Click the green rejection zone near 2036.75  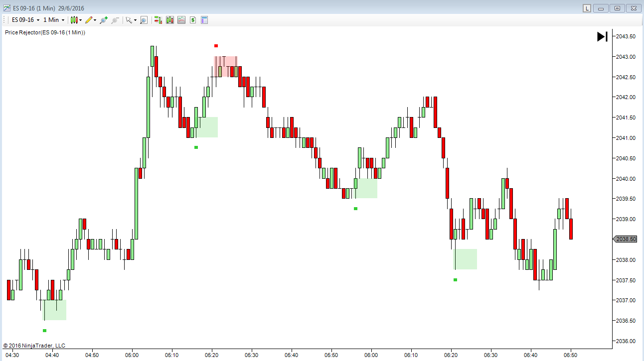click(54, 310)
